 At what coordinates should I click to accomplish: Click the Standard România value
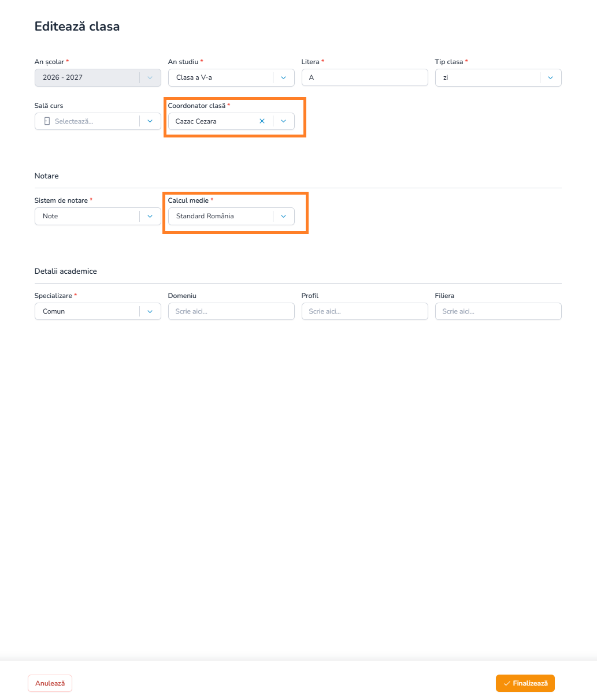coord(205,216)
